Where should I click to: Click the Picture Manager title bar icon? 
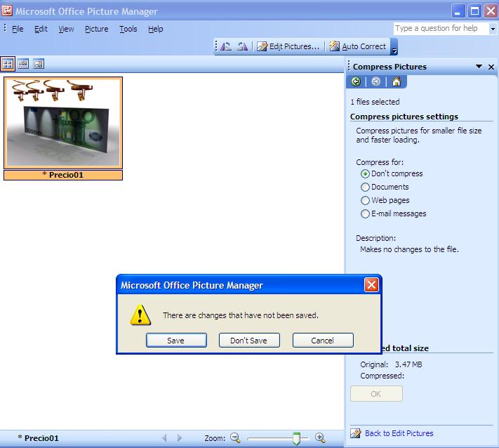point(7,11)
